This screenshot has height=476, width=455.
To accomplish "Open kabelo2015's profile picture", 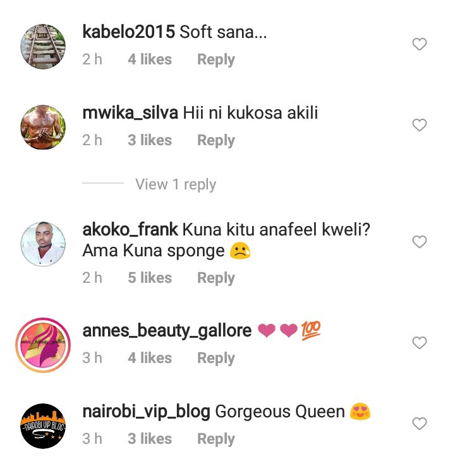I will click(x=43, y=47).
